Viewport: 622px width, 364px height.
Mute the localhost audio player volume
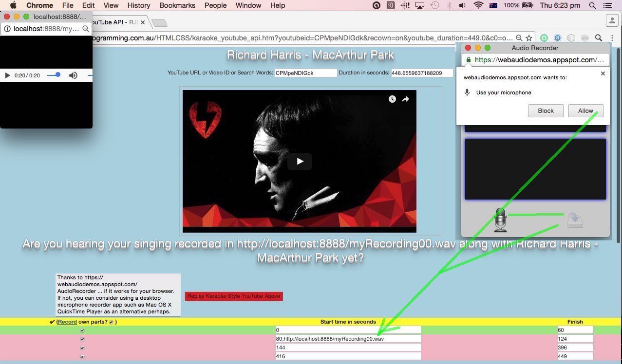73,75
